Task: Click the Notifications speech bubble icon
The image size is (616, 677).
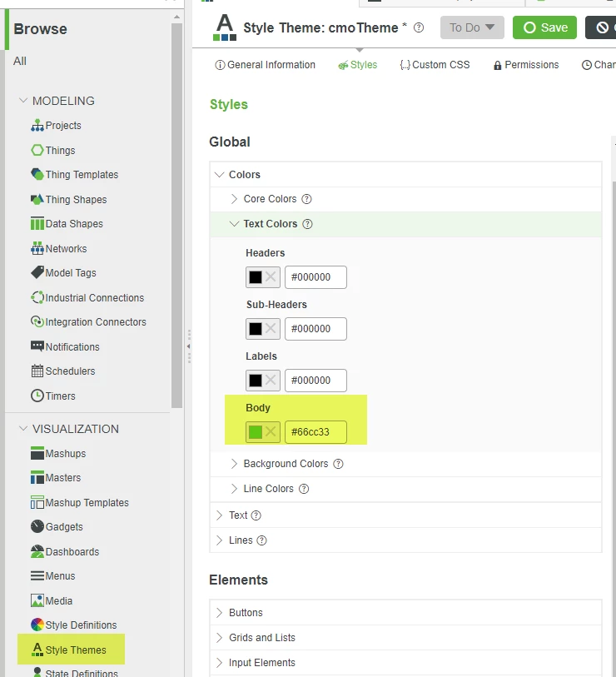Action: click(37, 346)
